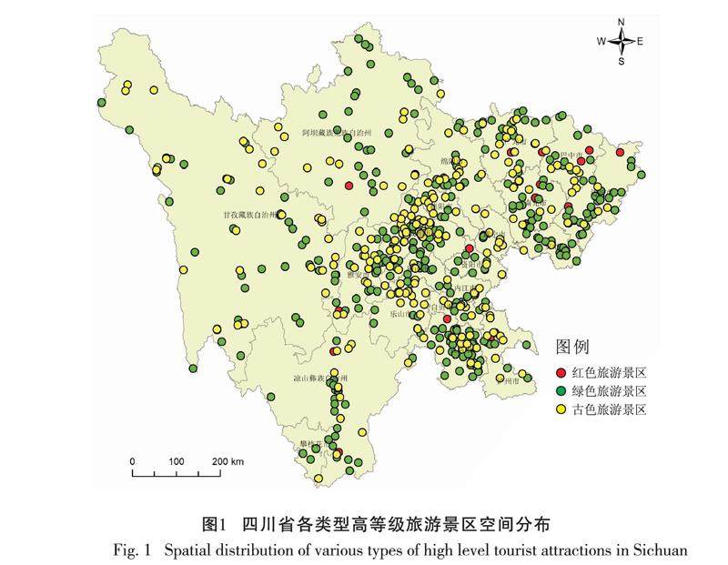
Task: Click the 100 label on scale bar
Action: pyautogui.click(x=177, y=461)
